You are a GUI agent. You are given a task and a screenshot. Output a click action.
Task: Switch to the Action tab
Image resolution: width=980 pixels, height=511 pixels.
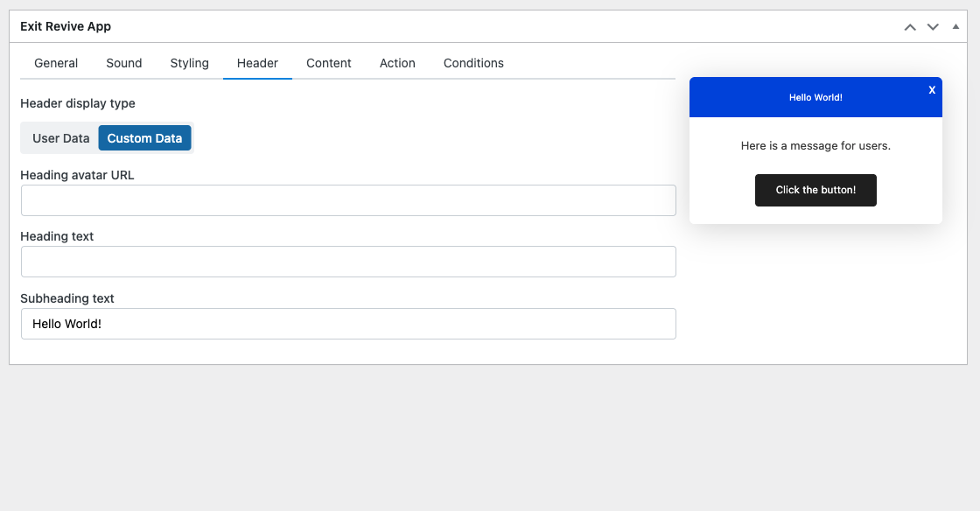tap(397, 63)
